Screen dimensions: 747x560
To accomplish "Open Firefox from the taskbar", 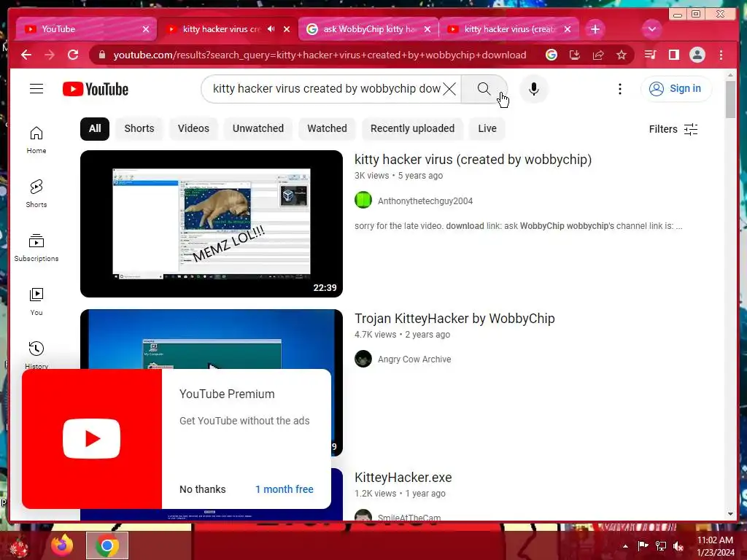I will point(63,545).
